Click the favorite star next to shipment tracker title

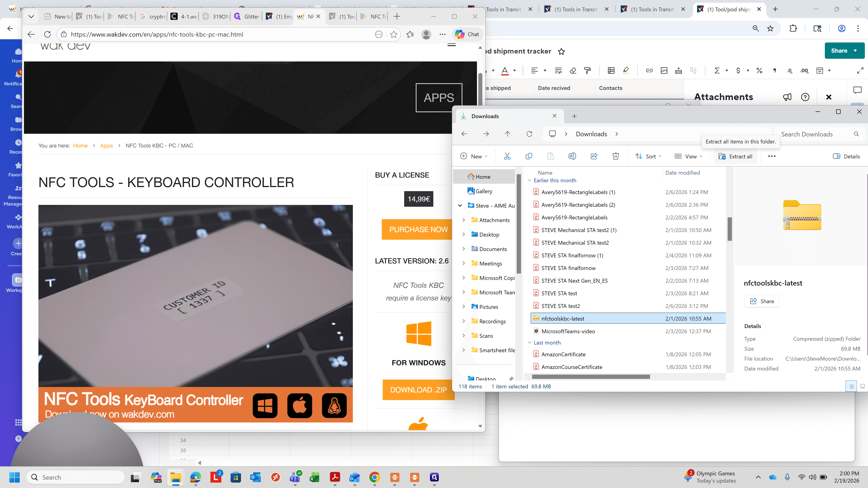click(x=561, y=51)
